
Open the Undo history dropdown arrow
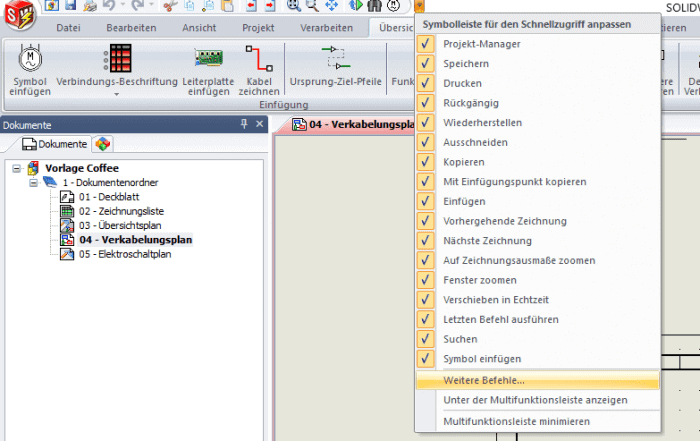coord(122,5)
